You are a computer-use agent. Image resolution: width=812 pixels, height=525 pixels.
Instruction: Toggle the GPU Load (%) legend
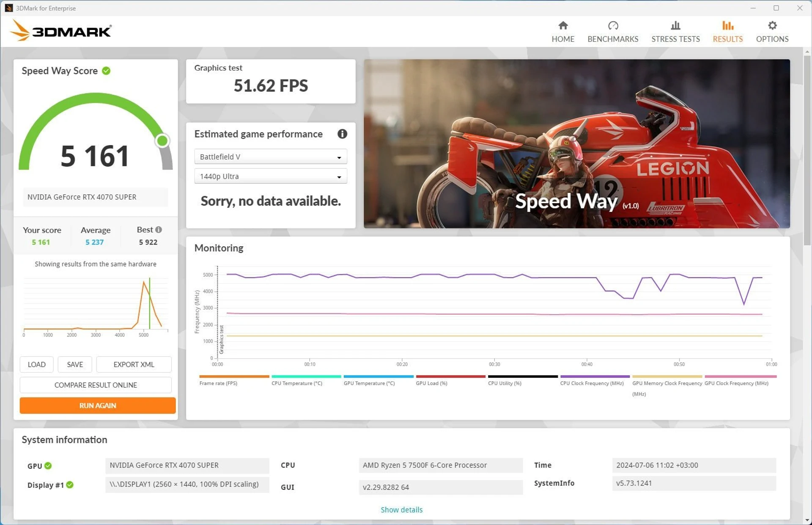pos(450,380)
